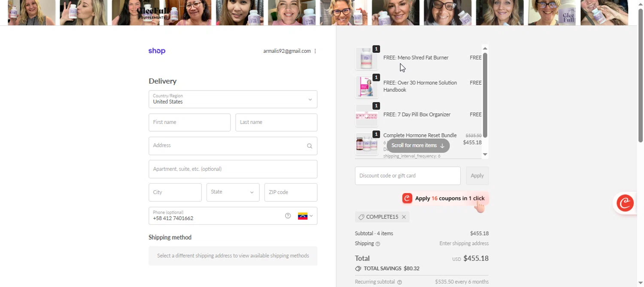Click the Hormone Solution Handbook thumbnail
The height and width of the screenshot is (287, 644).
(x=367, y=87)
